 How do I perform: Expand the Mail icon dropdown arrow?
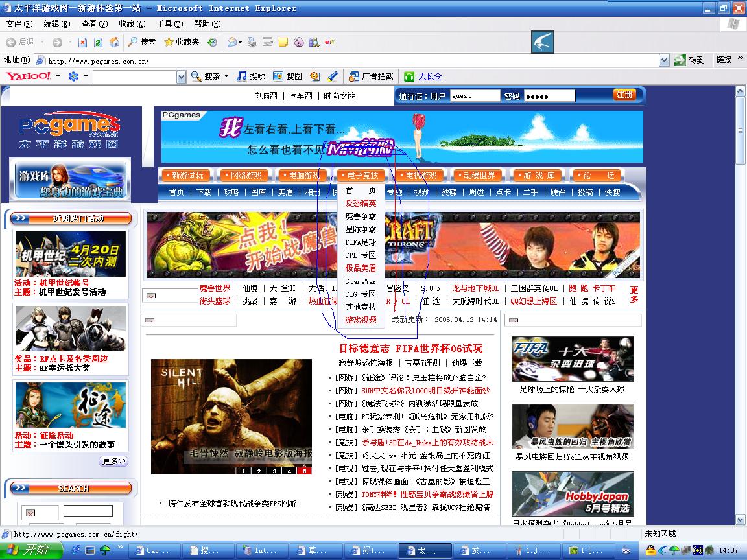coord(240,42)
